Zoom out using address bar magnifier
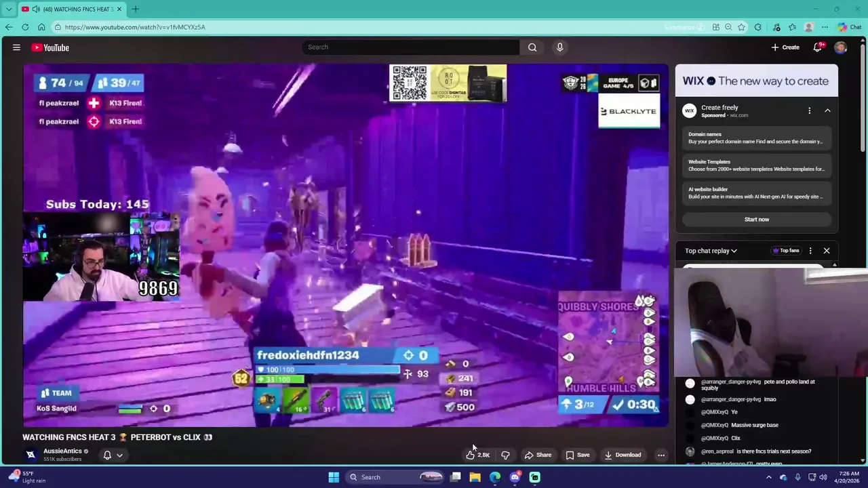The image size is (868, 488). (x=728, y=27)
